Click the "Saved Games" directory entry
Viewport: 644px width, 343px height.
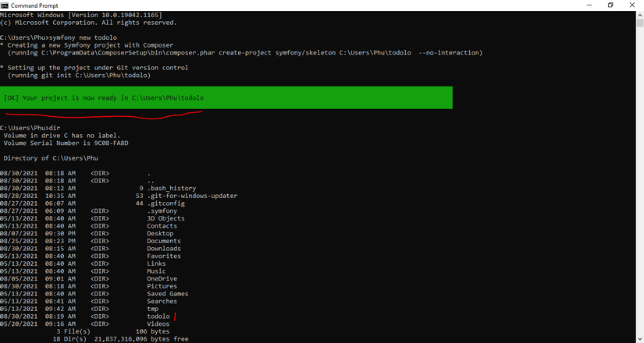[x=168, y=294]
